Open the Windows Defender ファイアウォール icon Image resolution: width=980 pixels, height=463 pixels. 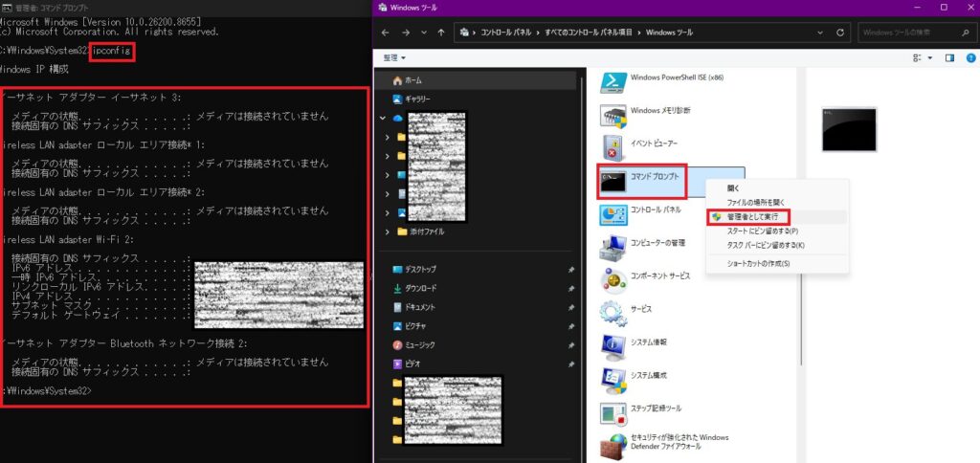pyautogui.click(x=613, y=446)
